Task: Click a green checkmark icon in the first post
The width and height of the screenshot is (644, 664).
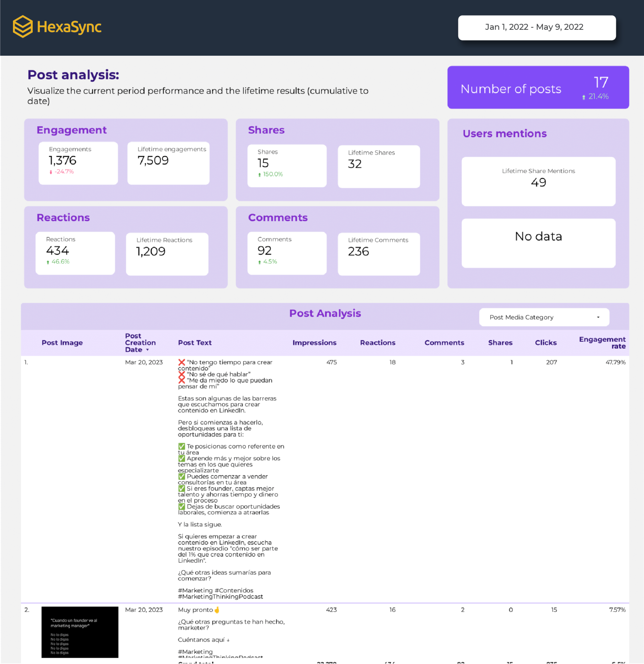Action: 181,446
